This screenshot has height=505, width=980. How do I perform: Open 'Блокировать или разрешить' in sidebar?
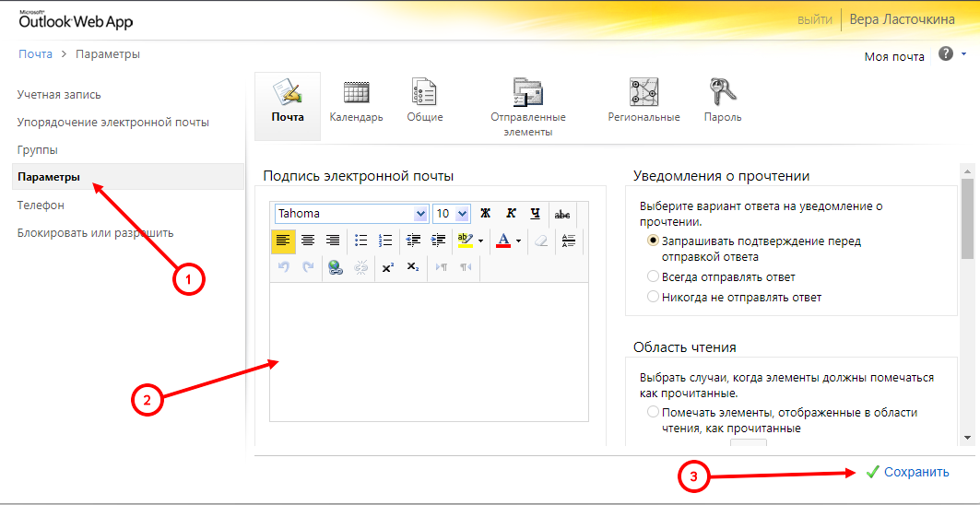tap(95, 233)
